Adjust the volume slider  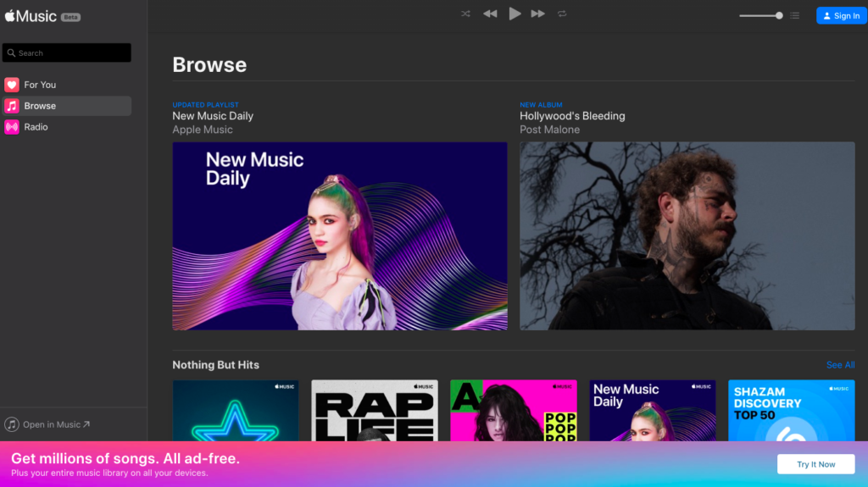[x=760, y=15]
